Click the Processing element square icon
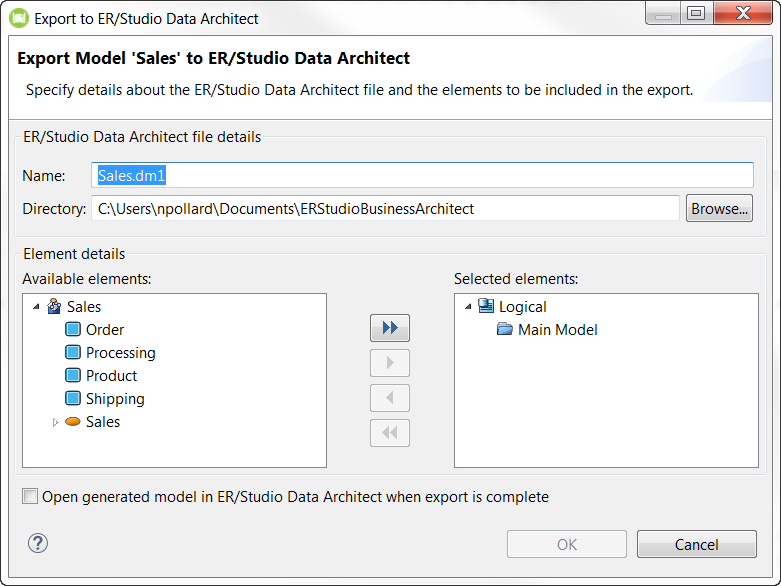 tap(73, 352)
